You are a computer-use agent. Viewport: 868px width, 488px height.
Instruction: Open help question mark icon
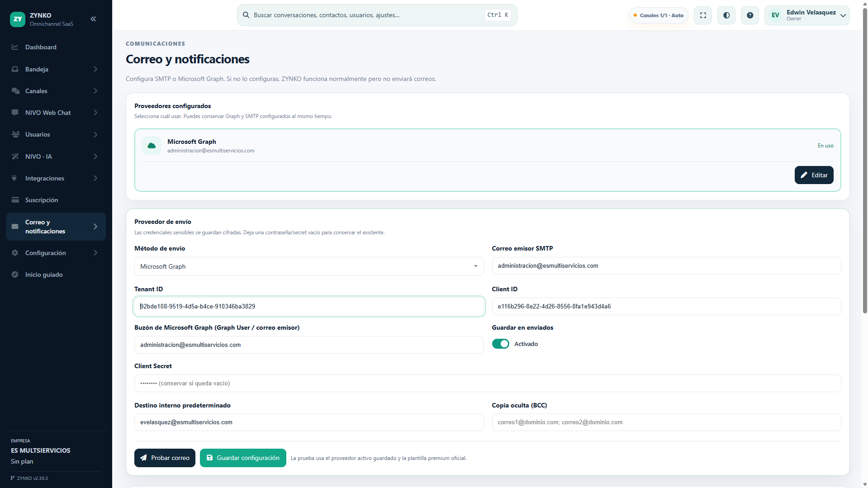750,15
